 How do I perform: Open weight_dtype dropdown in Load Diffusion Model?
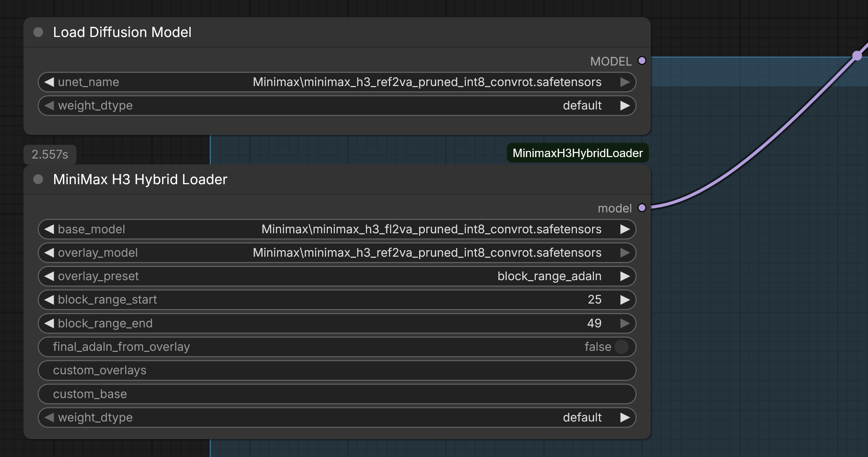click(x=337, y=105)
